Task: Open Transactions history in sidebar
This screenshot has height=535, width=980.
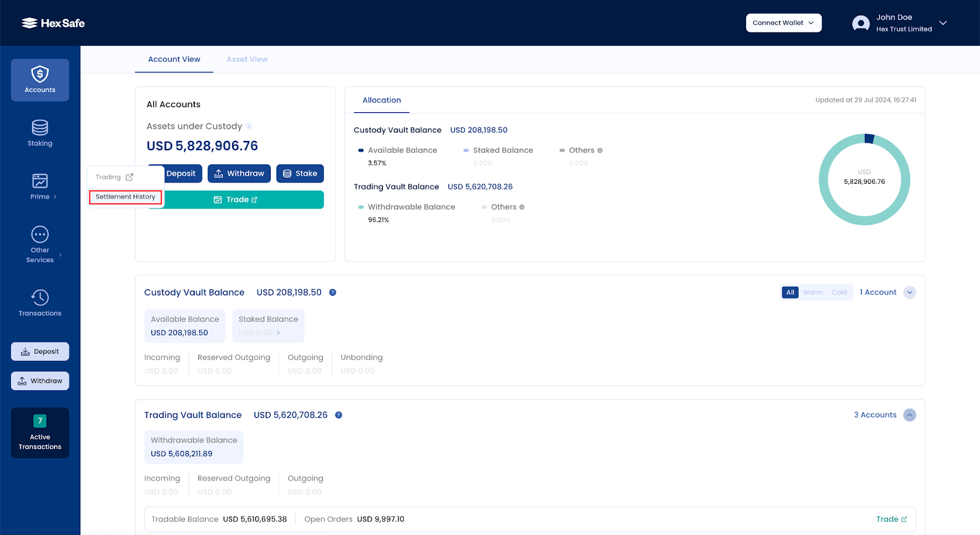Action: [40, 303]
